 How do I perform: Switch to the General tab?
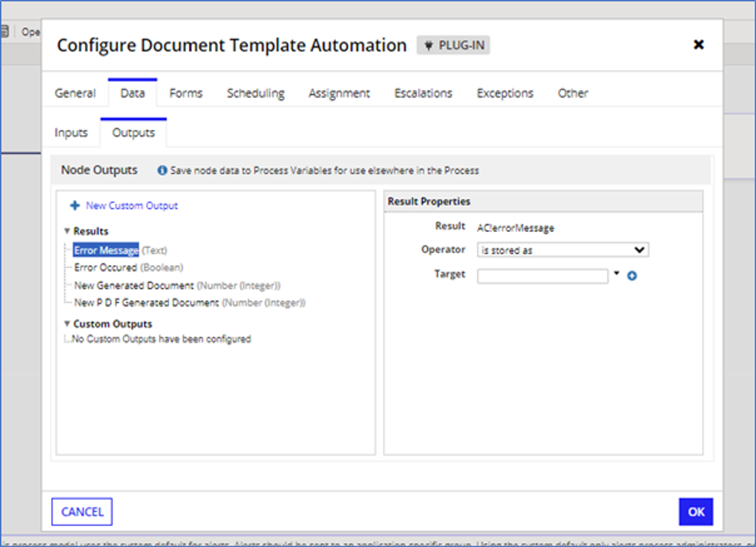point(75,93)
